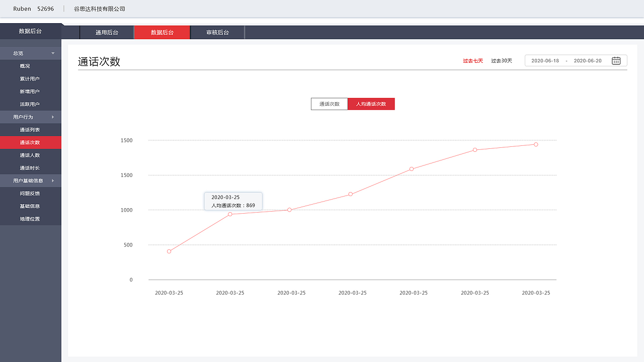The height and width of the screenshot is (362, 644).
Task: Select 通话次数 sidebar item
Action: coord(30,142)
